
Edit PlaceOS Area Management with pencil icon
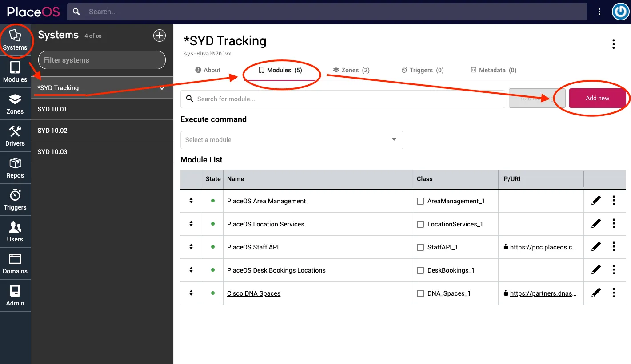click(x=596, y=201)
